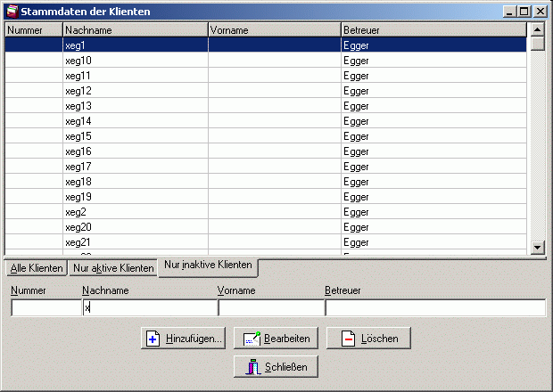
Task: Maximize the Stammdaten der Klienten window
Action: click(x=524, y=12)
